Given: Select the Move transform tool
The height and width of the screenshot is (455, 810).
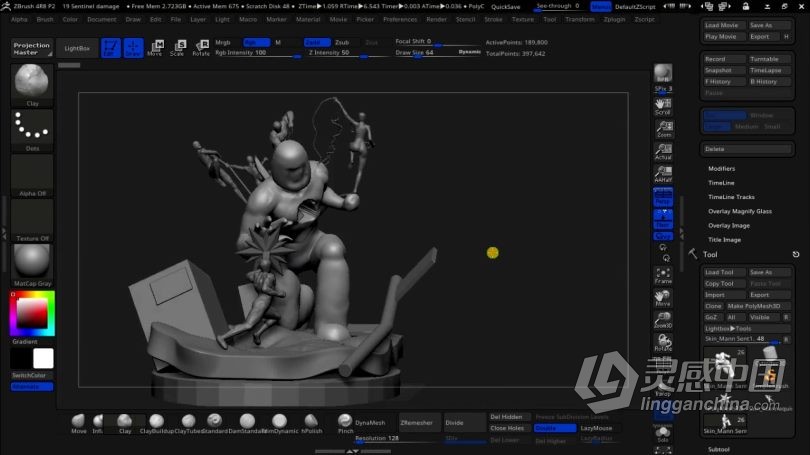Looking at the screenshot, I should coord(155,48).
